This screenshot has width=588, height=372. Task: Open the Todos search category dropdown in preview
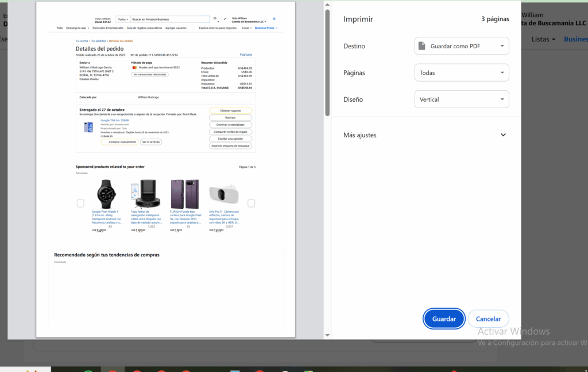pyautogui.click(x=123, y=19)
